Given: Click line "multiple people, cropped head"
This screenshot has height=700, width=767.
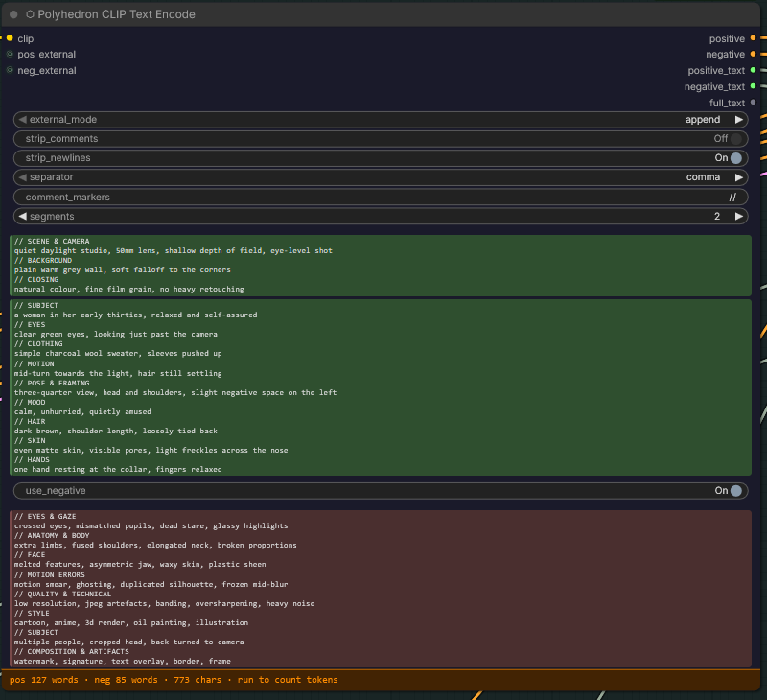Looking at the screenshot, I should tap(129, 642).
